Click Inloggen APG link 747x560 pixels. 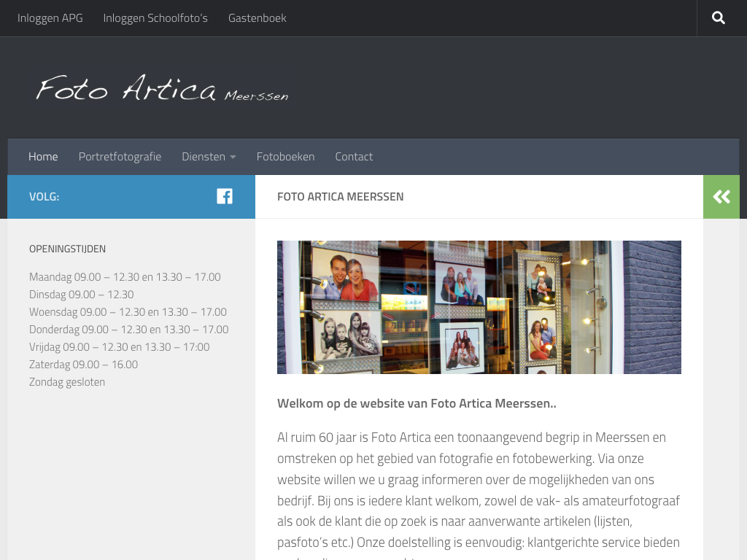pyautogui.click(x=50, y=18)
